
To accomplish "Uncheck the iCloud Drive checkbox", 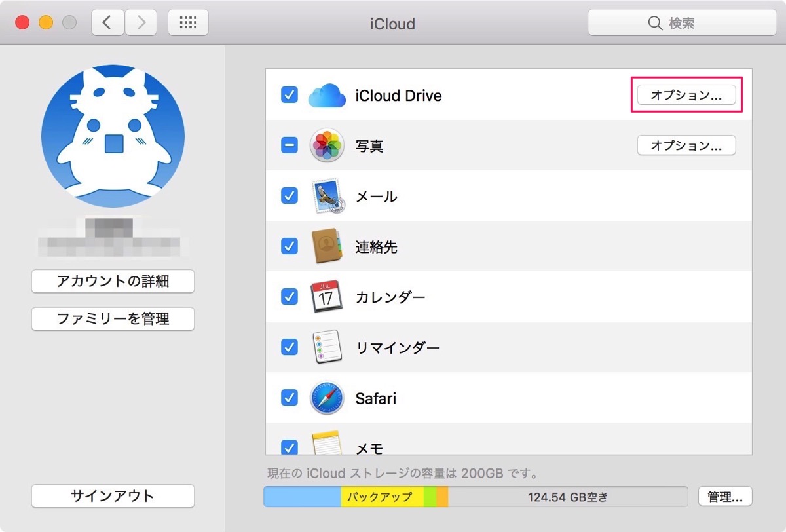I will pos(290,95).
